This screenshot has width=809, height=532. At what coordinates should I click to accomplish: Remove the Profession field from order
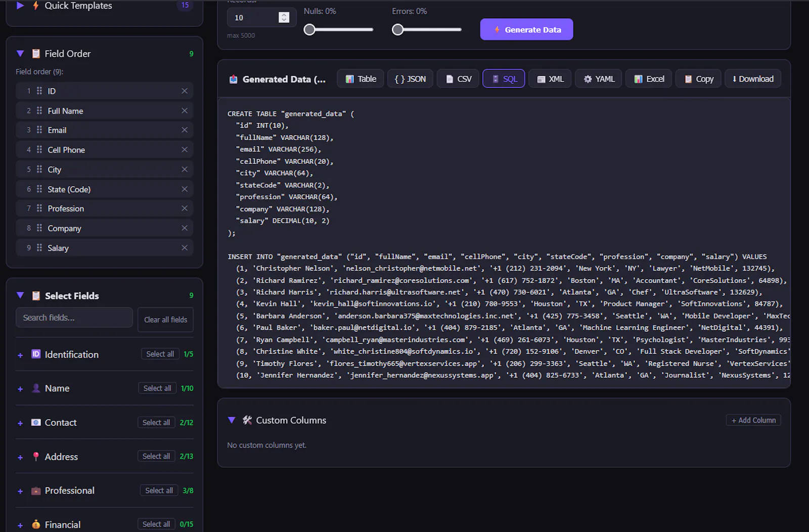click(185, 208)
